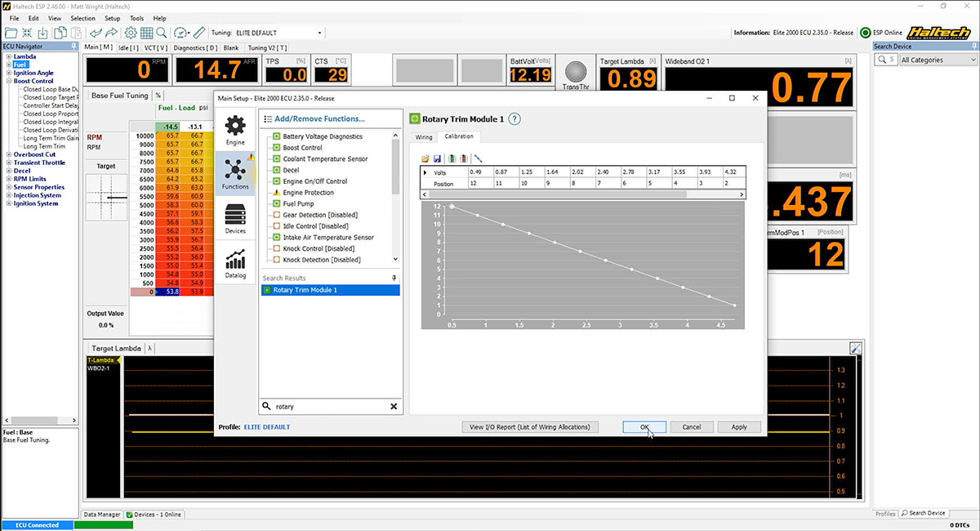Pin the Search Results panel
The image size is (980, 531).
click(x=395, y=279)
